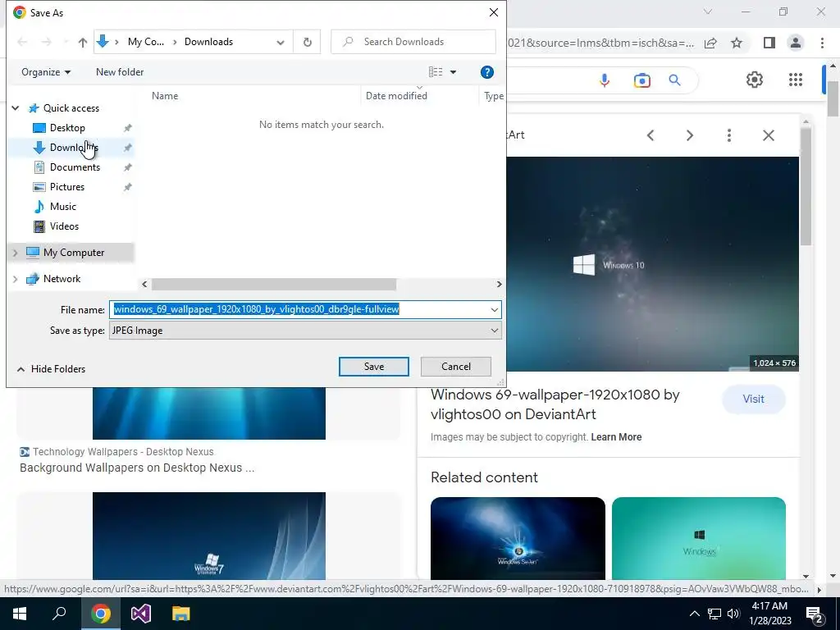Sort by Name column header
The image size is (840, 630).
pyautogui.click(x=165, y=96)
